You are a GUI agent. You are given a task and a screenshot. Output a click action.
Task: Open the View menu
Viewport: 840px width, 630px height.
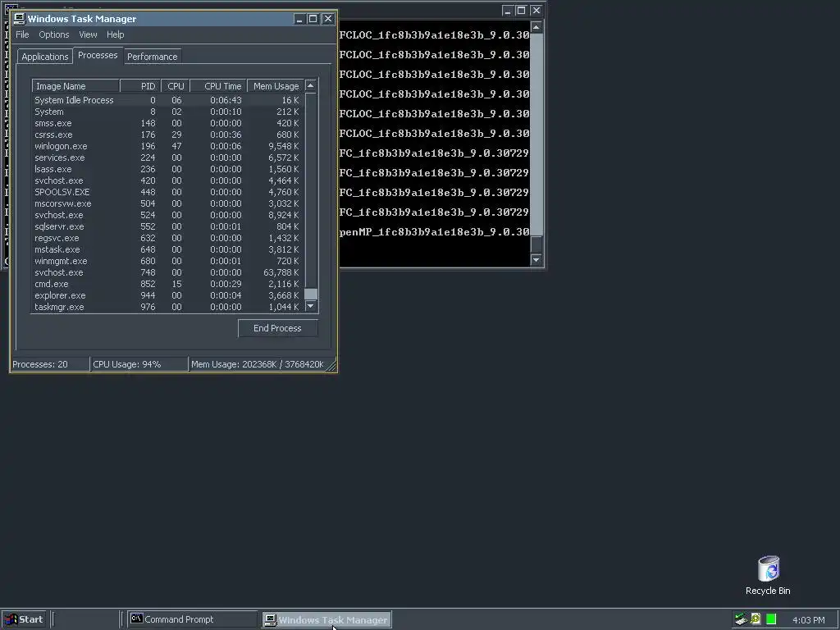point(88,34)
